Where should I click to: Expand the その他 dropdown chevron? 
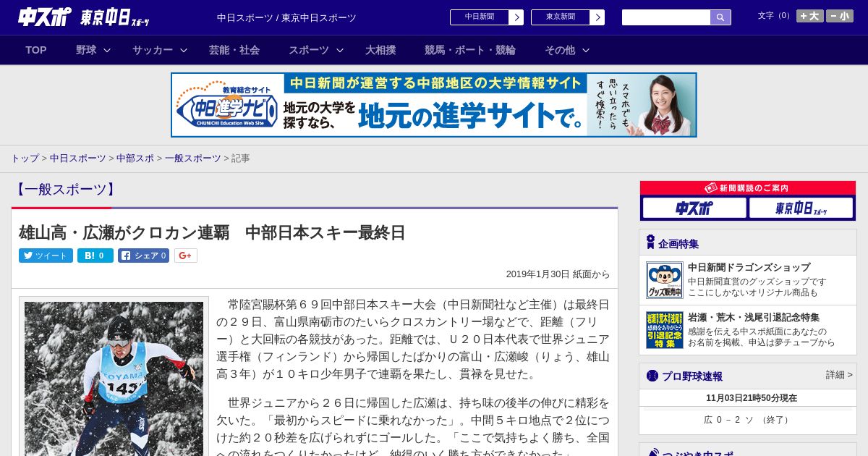tap(586, 50)
